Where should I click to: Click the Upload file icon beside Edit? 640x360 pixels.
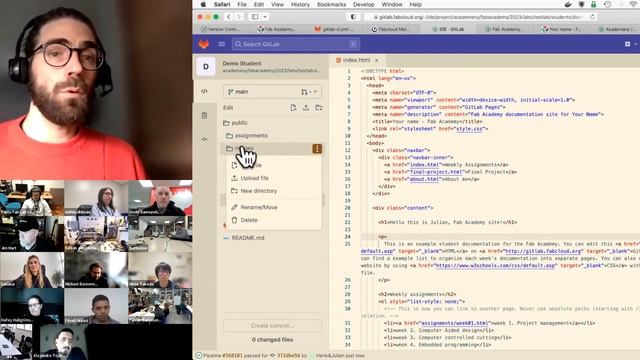coord(306,108)
